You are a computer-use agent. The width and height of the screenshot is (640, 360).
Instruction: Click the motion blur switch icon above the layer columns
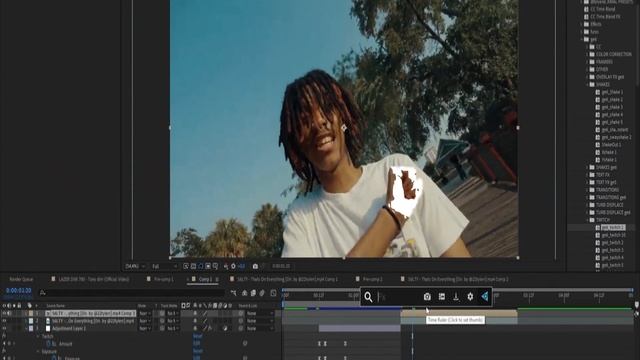(x=262, y=293)
